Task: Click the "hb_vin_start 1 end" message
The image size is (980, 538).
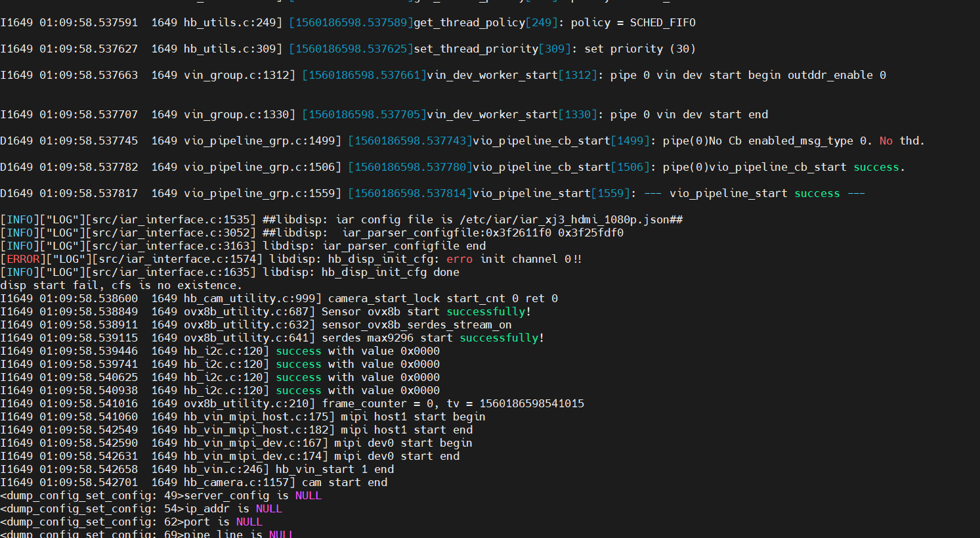Action: [x=334, y=470]
